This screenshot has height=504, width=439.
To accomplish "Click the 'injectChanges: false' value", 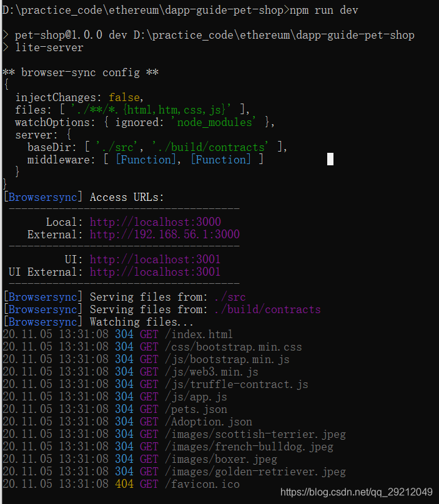I will point(124,97).
